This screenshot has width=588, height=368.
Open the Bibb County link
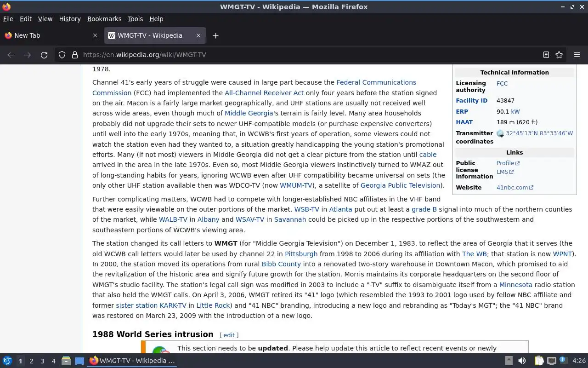pyautogui.click(x=281, y=264)
